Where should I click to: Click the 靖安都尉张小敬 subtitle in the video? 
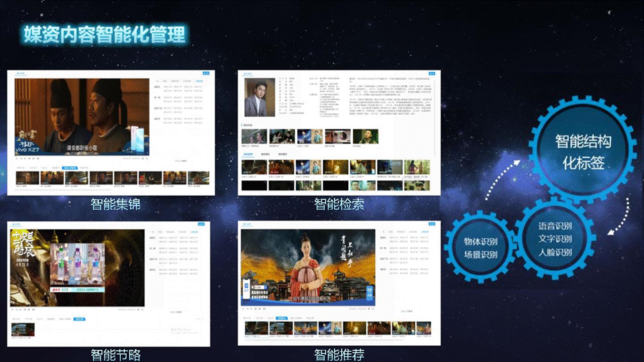82,147
